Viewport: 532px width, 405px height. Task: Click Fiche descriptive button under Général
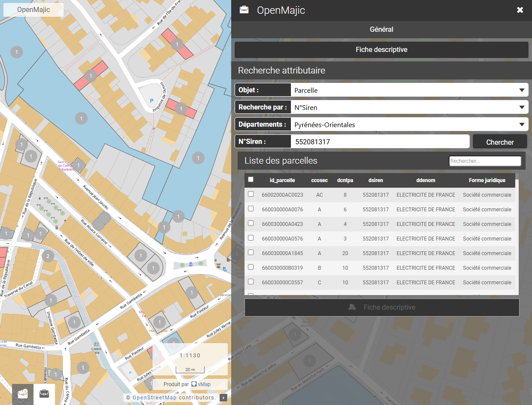pos(382,50)
